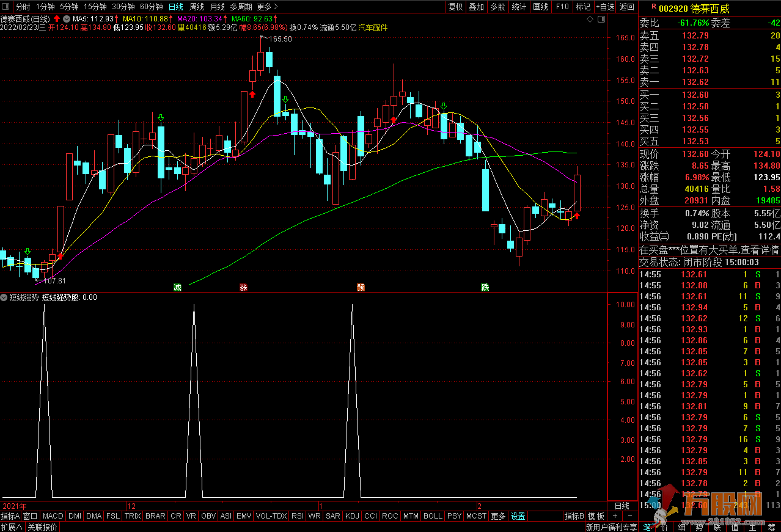Viewport: 781px width, 532px height.
Task: Open the 新用户福利专享 link
Action: (x=610, y=527)
